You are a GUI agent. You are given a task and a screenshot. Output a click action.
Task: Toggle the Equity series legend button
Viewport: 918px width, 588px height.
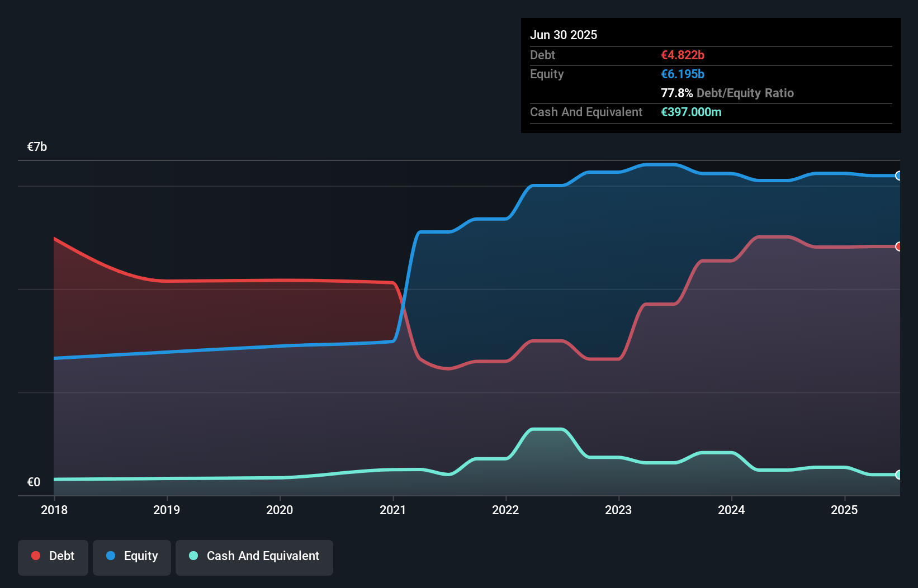coord(132,557)
